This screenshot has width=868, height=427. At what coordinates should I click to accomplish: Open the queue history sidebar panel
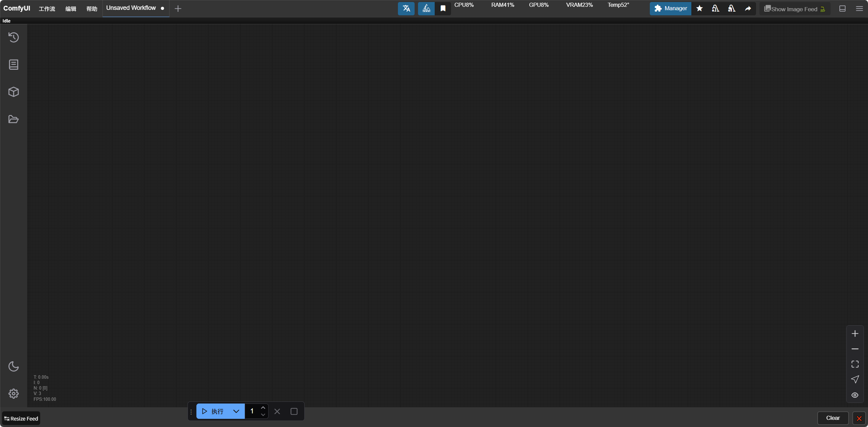pyautogui.click(x=14, y=37)
